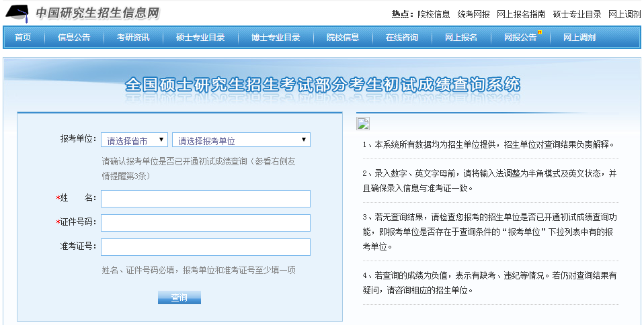
Task: Open the 统考网报 hot topic link
Action: click(473, 14)
